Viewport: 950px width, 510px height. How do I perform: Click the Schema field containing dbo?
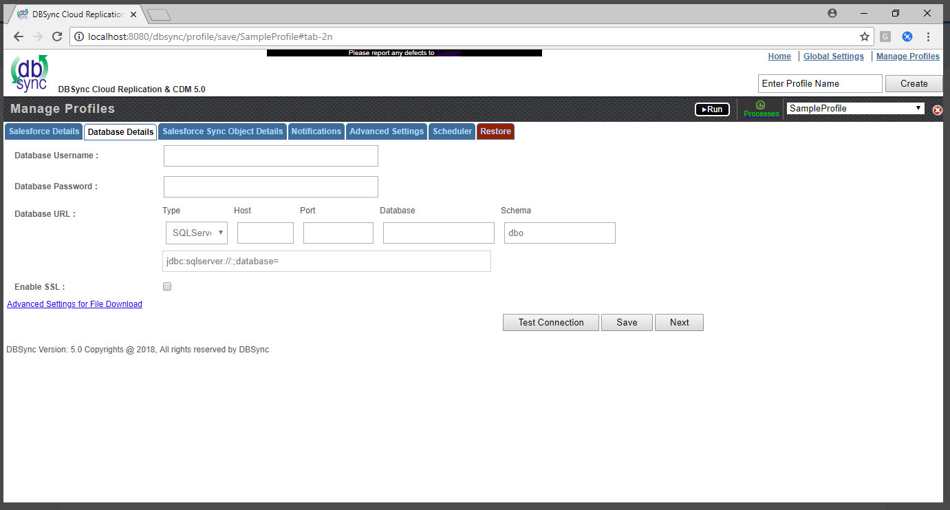pyautogui.click(x=560, y=233)
